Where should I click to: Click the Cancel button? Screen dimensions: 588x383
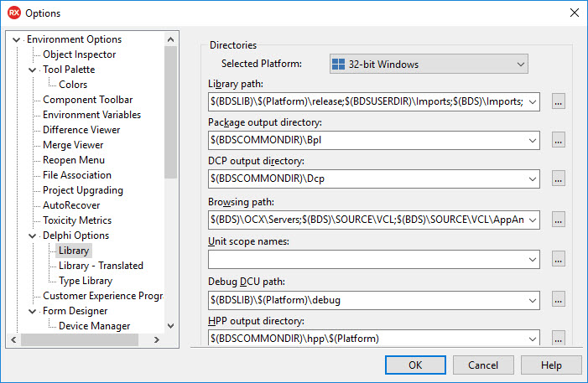[x=483, y=365]
